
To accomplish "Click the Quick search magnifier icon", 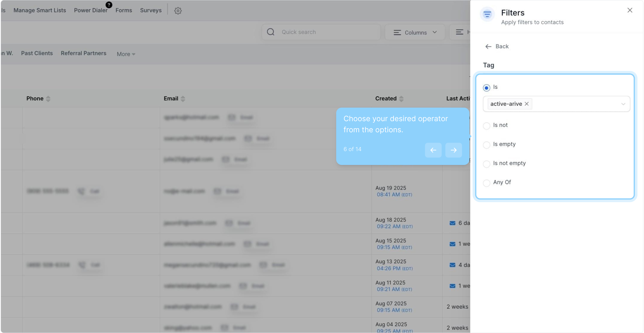I will [x=271, y=32].
